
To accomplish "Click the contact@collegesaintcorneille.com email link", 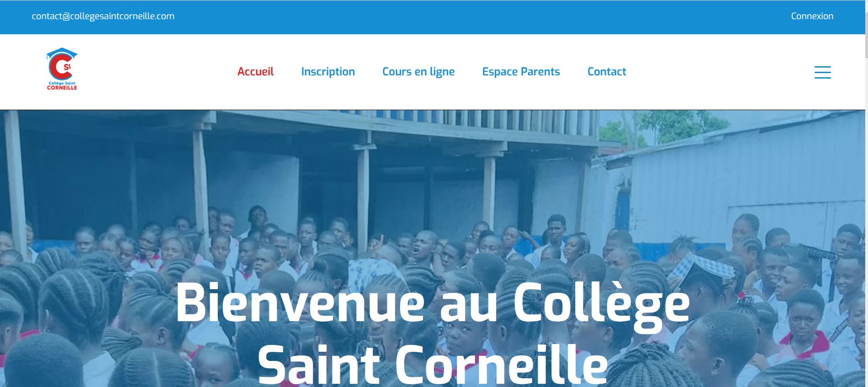I will (103, 16).
